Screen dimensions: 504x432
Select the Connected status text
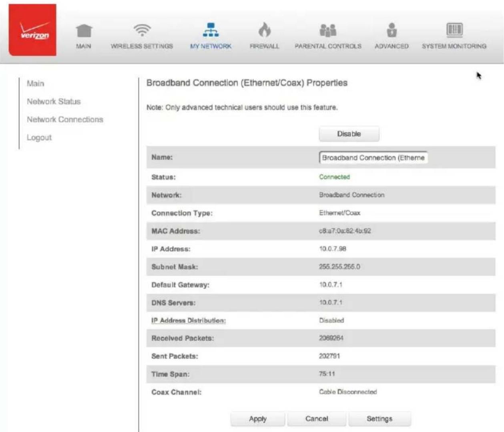(x=334, y=177)
